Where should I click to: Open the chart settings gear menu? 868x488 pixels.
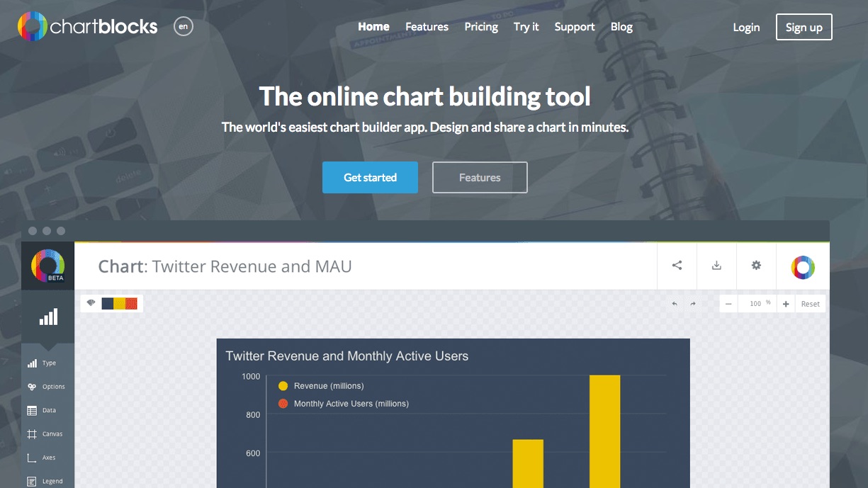(756, 266)
